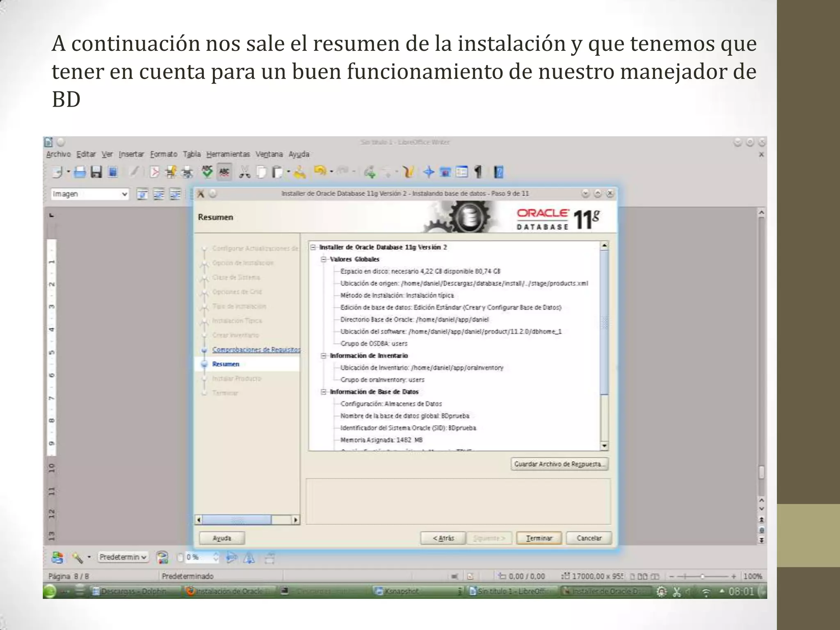The width and height of the screenshot is (840, 630).
Task: Open the Insertar menu
Action: [x=131, y=154]
